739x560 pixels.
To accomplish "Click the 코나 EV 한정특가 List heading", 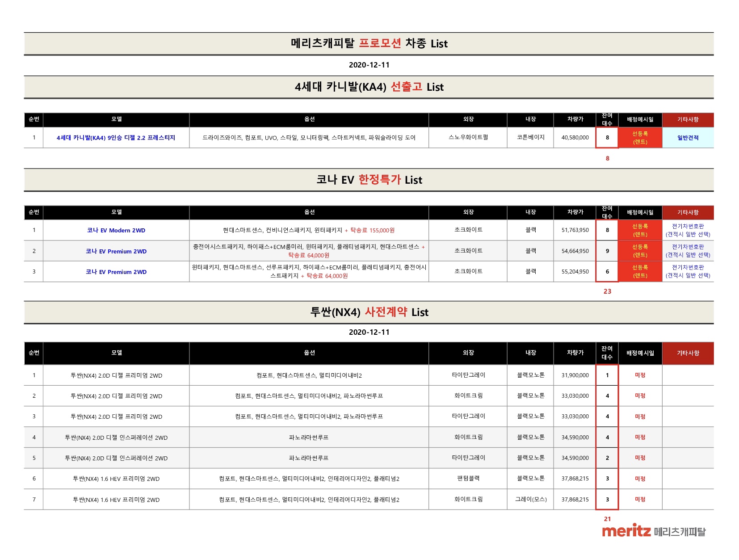I will 369,180.
